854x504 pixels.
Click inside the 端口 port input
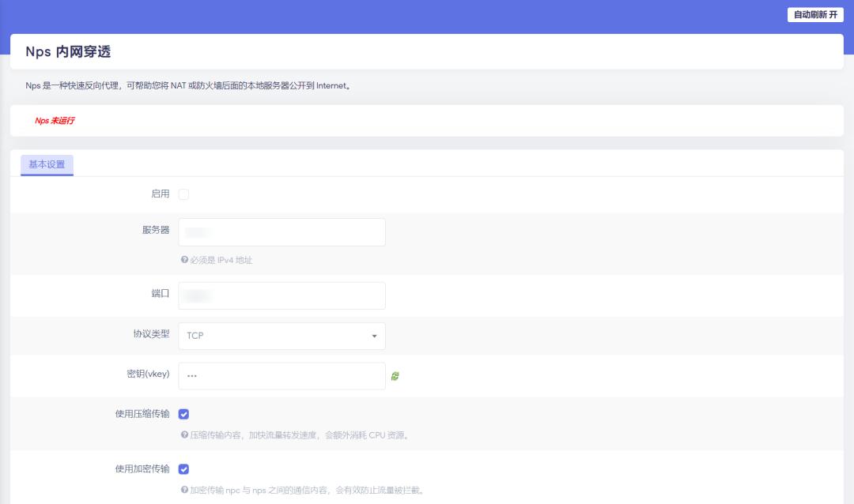coord(281,295)
